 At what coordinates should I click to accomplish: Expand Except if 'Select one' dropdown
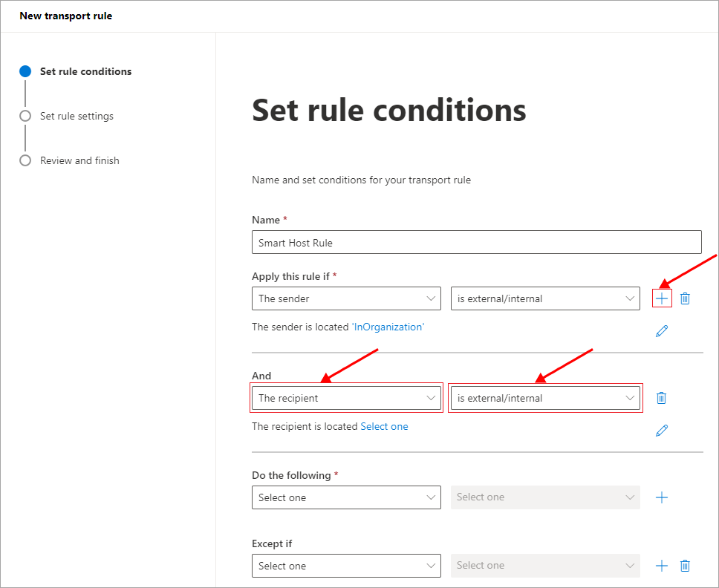346,566
